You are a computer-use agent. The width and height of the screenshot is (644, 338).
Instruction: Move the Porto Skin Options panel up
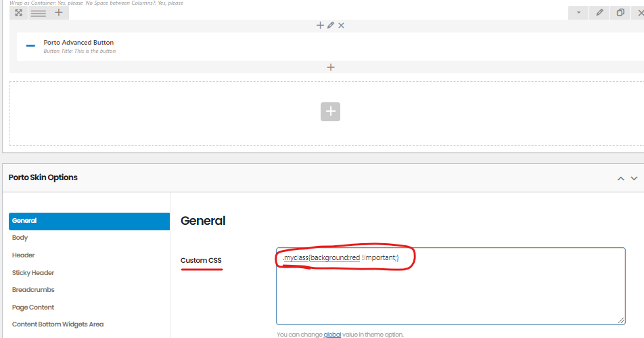point(620,178)
